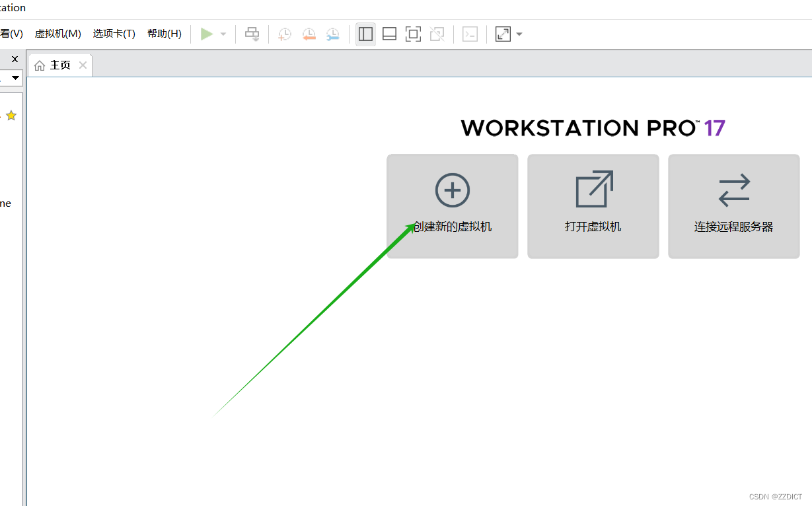The image size is (812, 506).
Task: Click Send Ctrl+Alt+Del toolbar icon
Action: pos(252,34)
